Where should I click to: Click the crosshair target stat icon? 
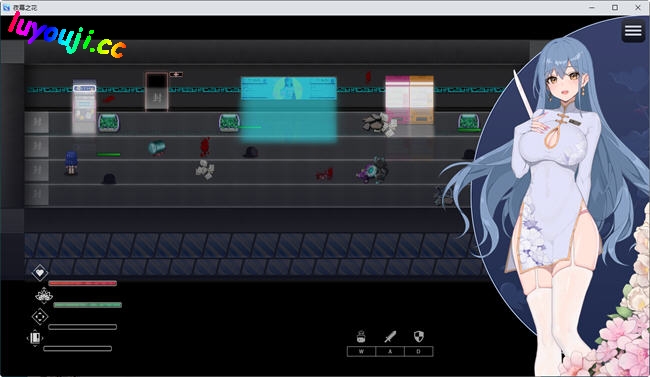pos(40,317)
